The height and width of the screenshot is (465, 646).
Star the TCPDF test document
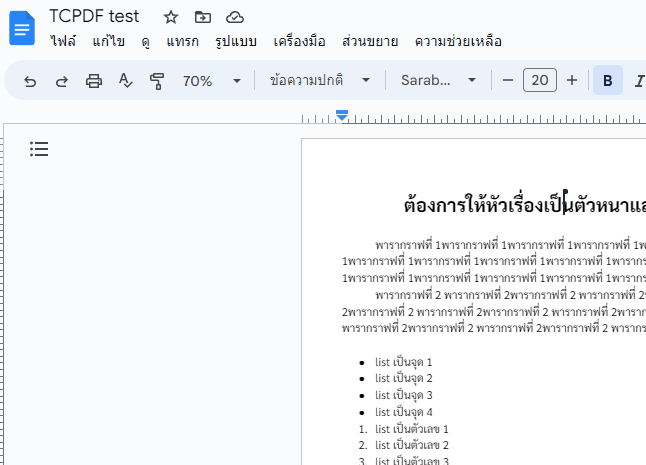[x=171, y=17]
